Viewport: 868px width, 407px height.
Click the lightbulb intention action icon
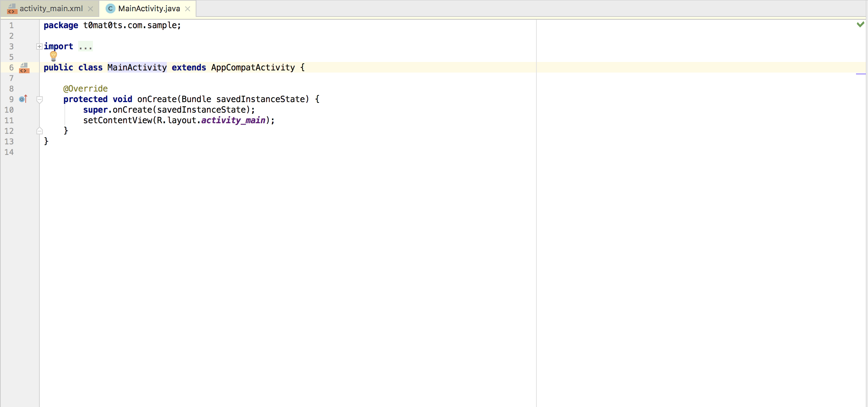pos(54,56)
